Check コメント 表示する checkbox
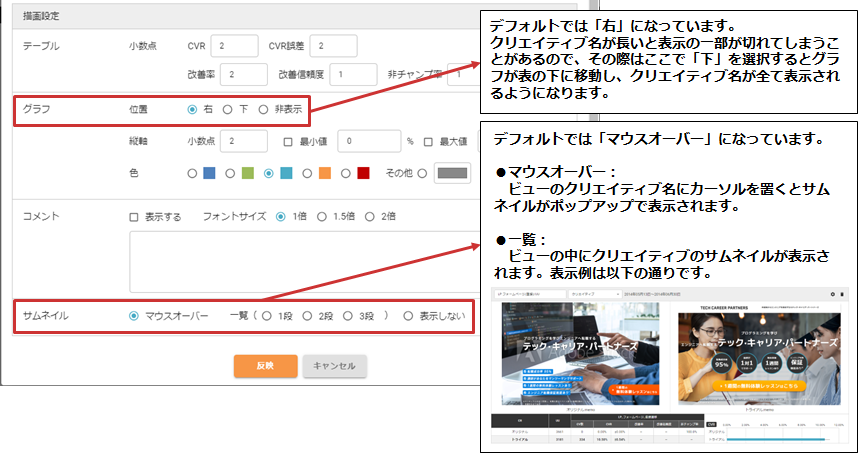This screenshot has height=453, width=858. [134, 217]
